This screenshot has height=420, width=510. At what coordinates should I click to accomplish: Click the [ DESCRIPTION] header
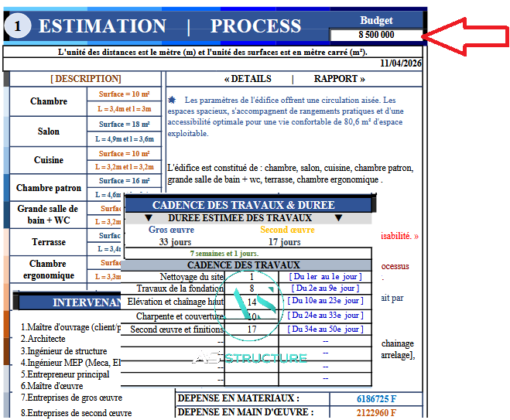point(86,79)
